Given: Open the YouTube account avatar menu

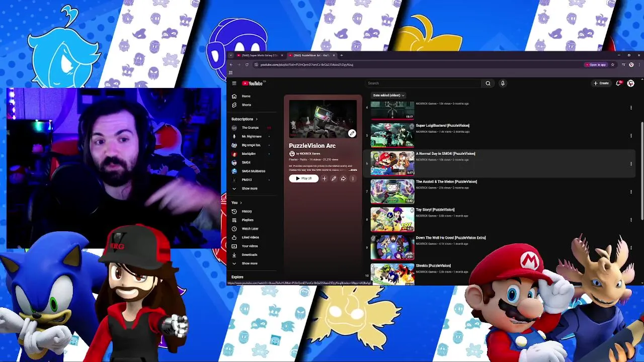Looking at the screenshot, I should coord(631,83).
